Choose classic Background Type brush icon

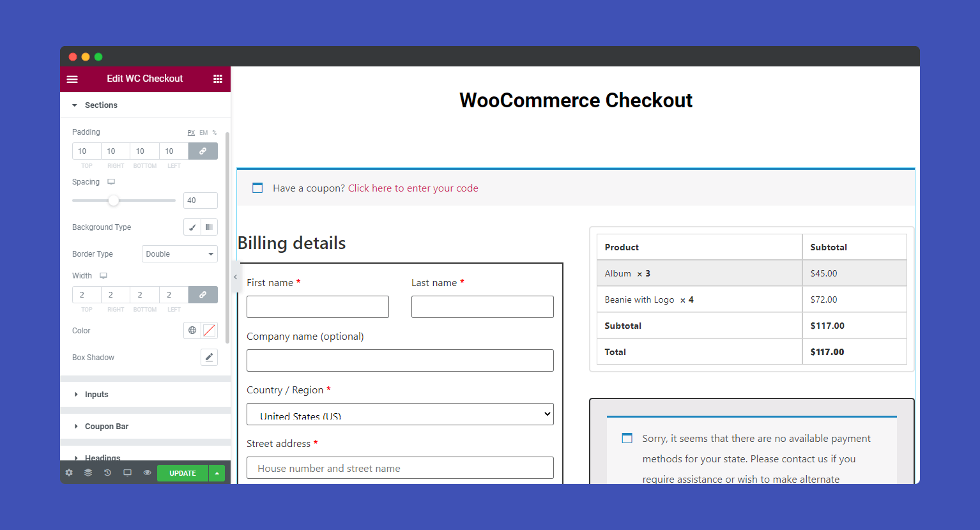pyautogui.click(x=192, y=227)
